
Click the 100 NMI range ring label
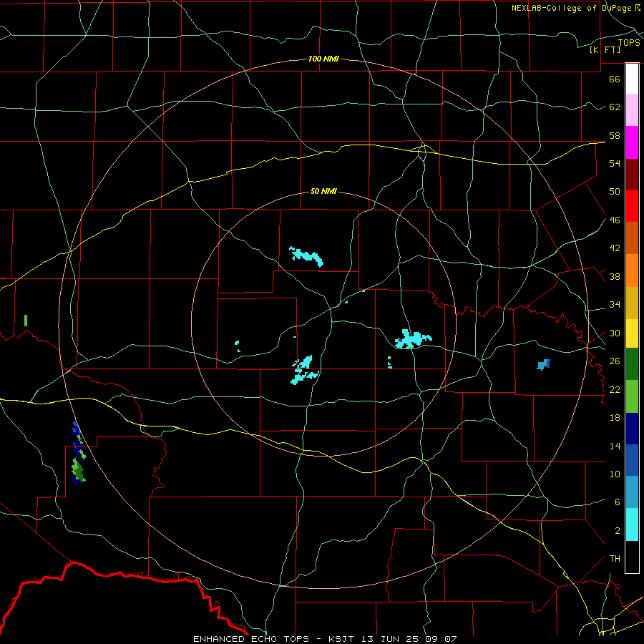pos(323,59)
